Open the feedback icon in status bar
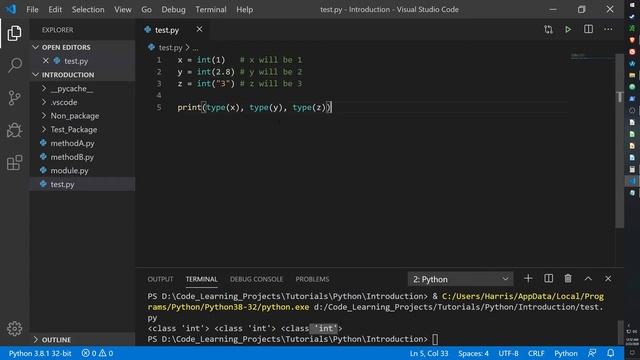 592,353
